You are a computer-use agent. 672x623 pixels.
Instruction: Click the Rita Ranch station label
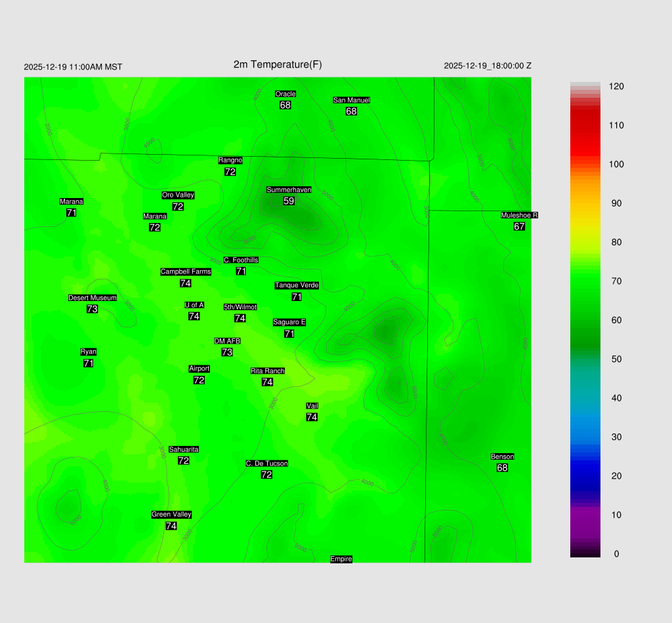(268, 371)
